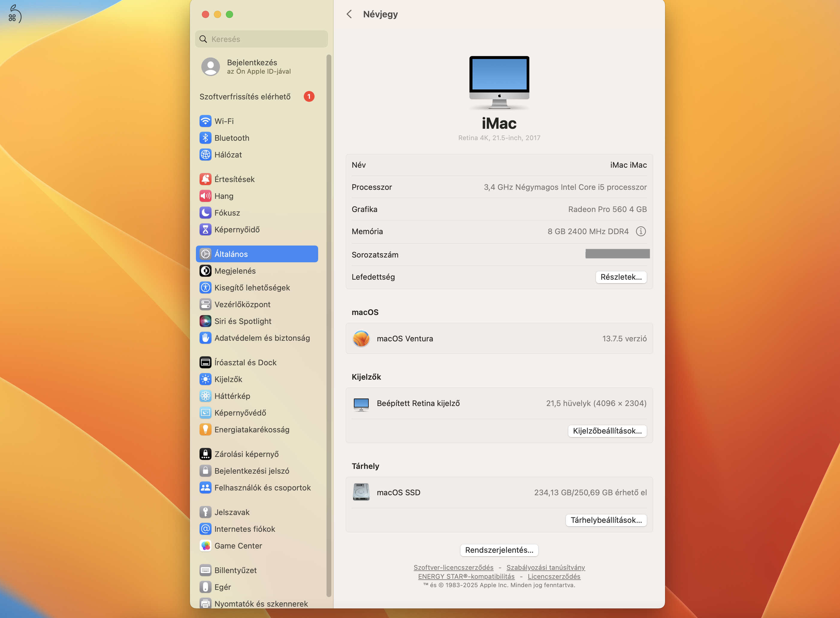Click the Szoftverfrissítés elérhető notification badge
Viewport: 840px width, 618px height.
pos(309,96)
